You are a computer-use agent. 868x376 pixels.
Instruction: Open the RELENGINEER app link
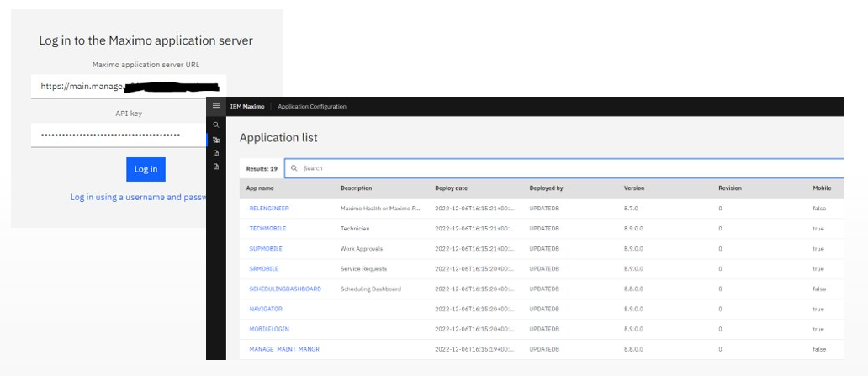[269, 209]
